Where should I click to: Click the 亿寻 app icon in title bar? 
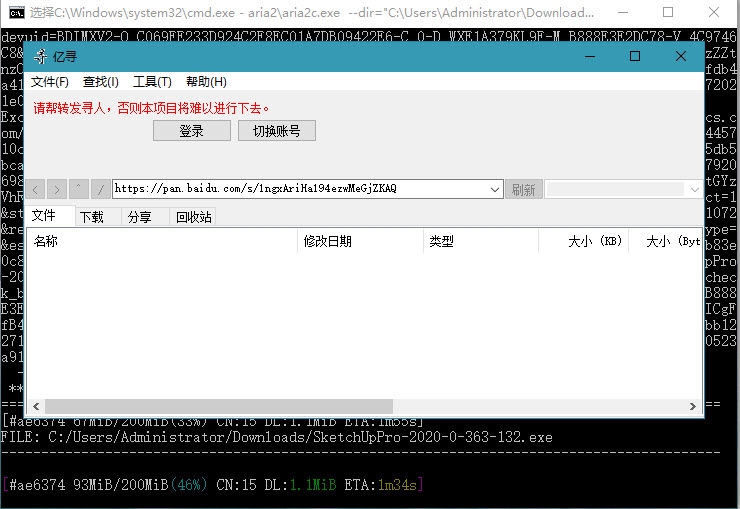click(x=40, y=57)
